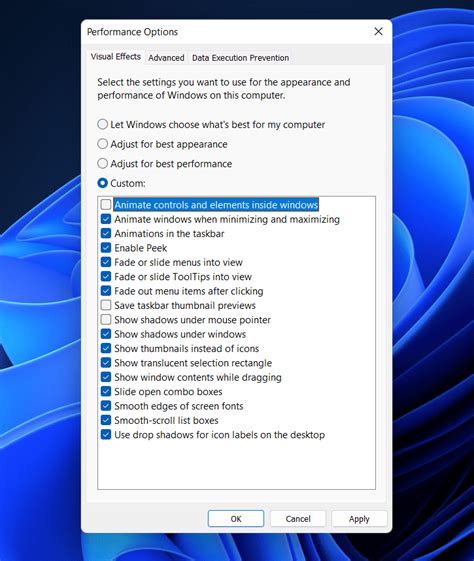Click the Apply button
Image resolution: width=474 pixels, height=561 pixels.
pyautogui.click(x=359, y=518)
